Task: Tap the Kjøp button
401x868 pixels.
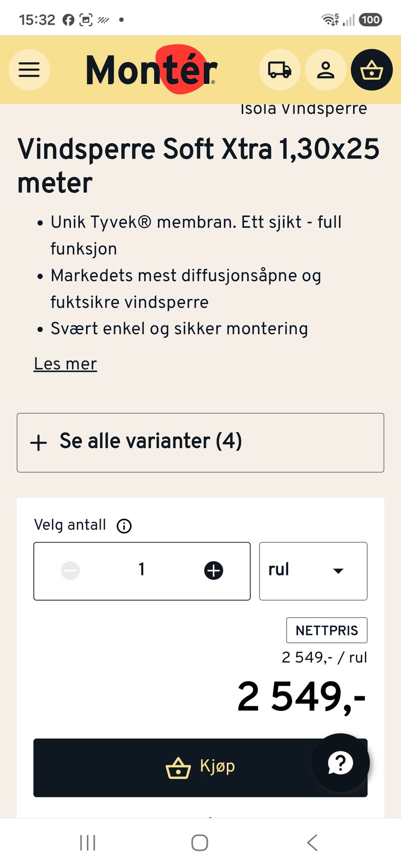Action: tap(200, 768)
